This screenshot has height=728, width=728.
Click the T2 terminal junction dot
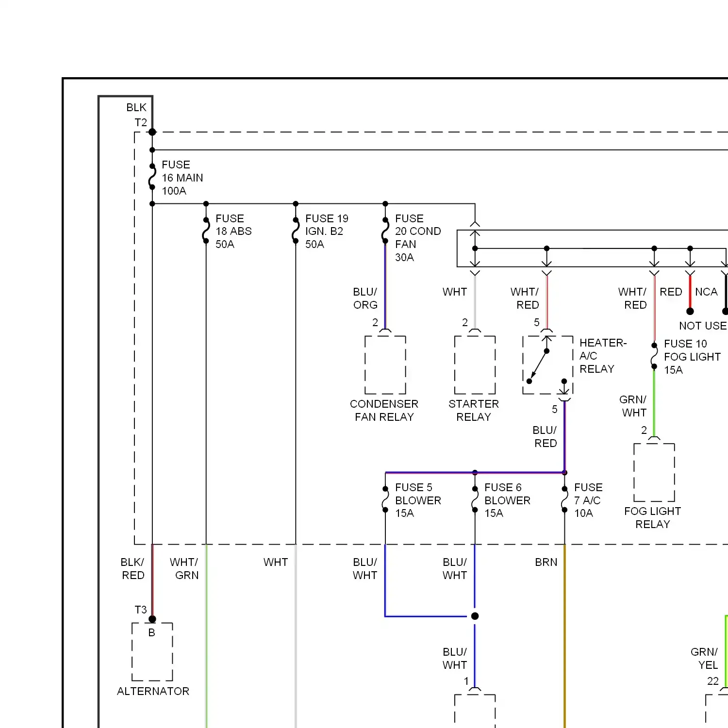tap(152, 132)
